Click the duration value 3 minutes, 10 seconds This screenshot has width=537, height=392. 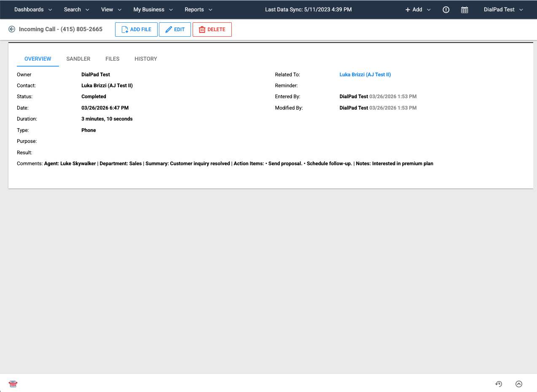tap(107, 119)
